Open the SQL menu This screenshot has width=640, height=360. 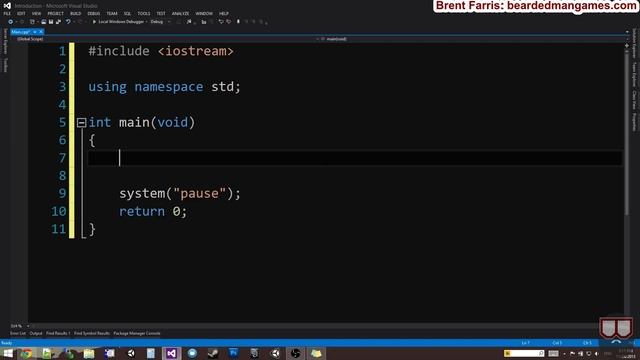(127, 13)
